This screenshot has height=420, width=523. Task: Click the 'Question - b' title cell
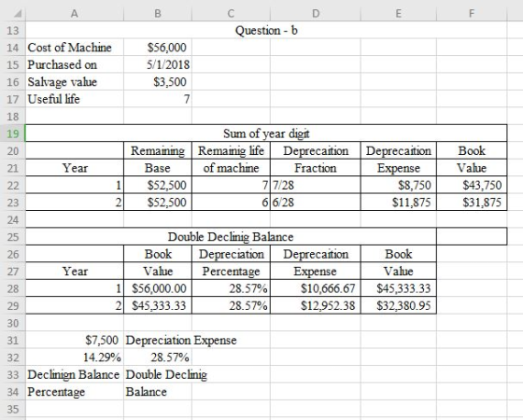pyautogui.click(x=266, y=30)
